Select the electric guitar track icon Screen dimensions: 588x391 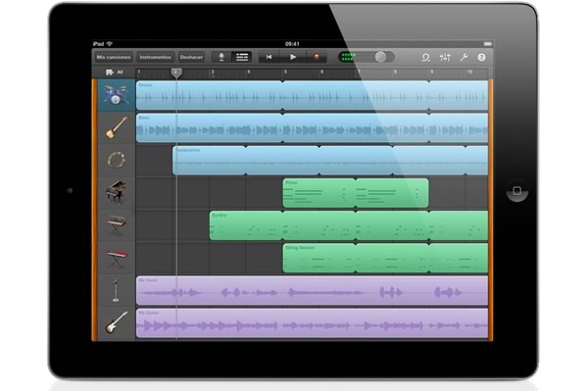(x=117, y=322)
